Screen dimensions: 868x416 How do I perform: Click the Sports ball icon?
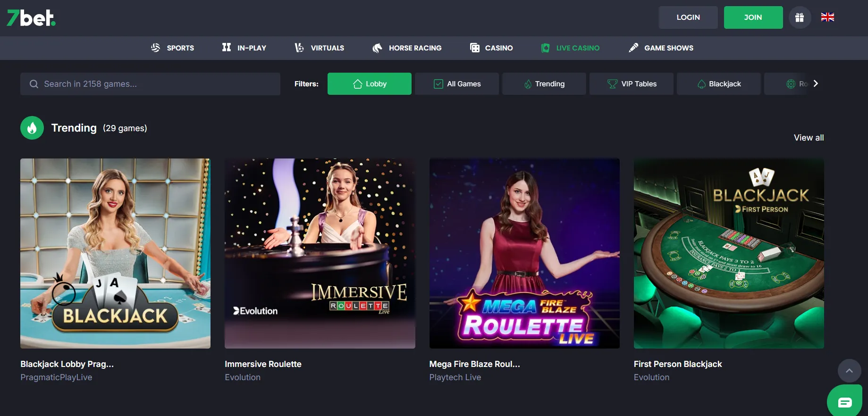click(155, 48)
